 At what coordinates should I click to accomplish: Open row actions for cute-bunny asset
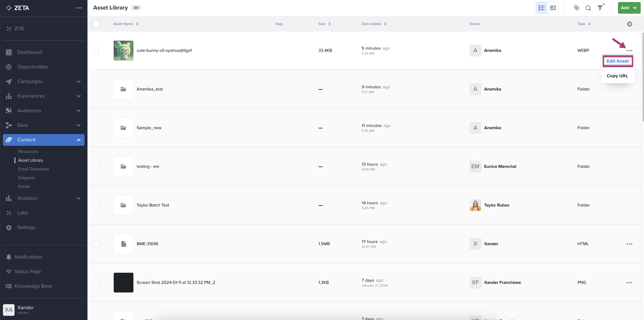click(629, 51)
